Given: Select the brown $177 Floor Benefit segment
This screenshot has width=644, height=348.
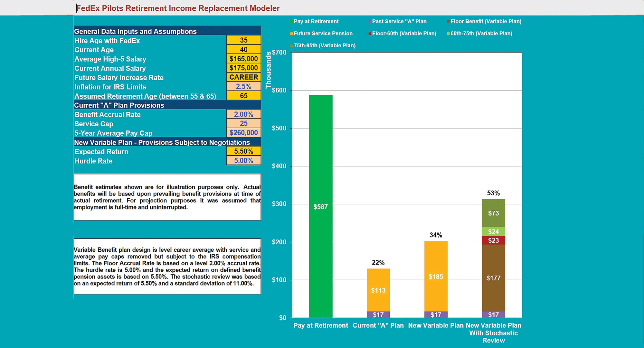Looking at the screenshot, I should click(494, 278).
